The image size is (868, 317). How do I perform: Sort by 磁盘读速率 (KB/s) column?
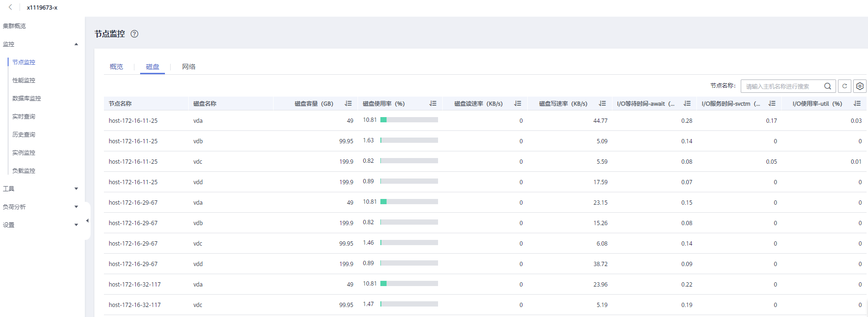518,103
